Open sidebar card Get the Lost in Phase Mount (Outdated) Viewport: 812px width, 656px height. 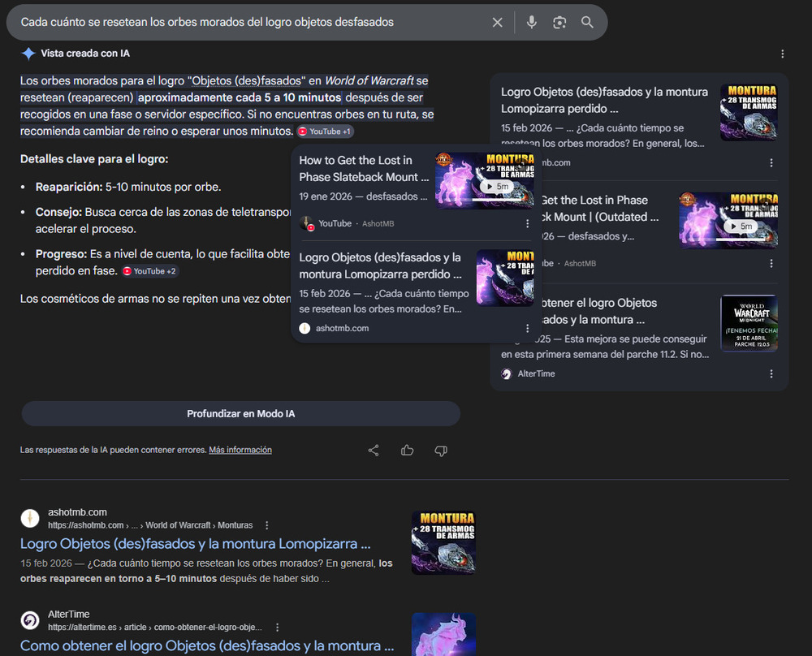click(600, 208)
